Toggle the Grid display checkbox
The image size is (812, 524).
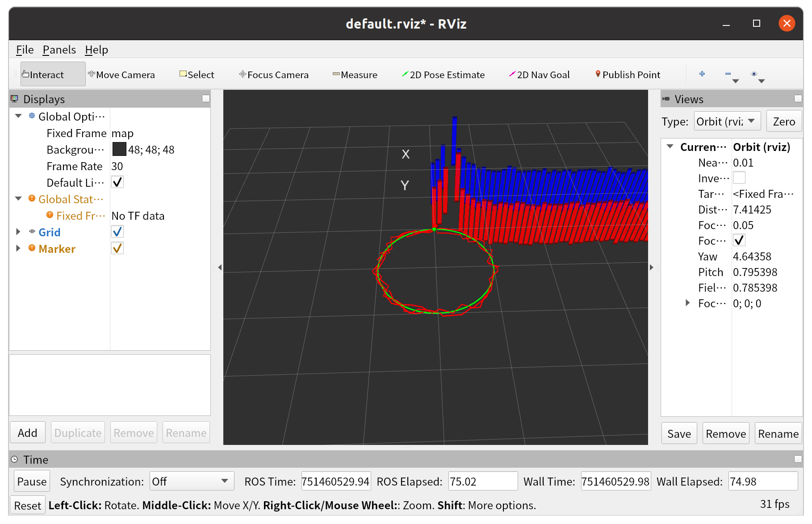click(x=117, y=232)
